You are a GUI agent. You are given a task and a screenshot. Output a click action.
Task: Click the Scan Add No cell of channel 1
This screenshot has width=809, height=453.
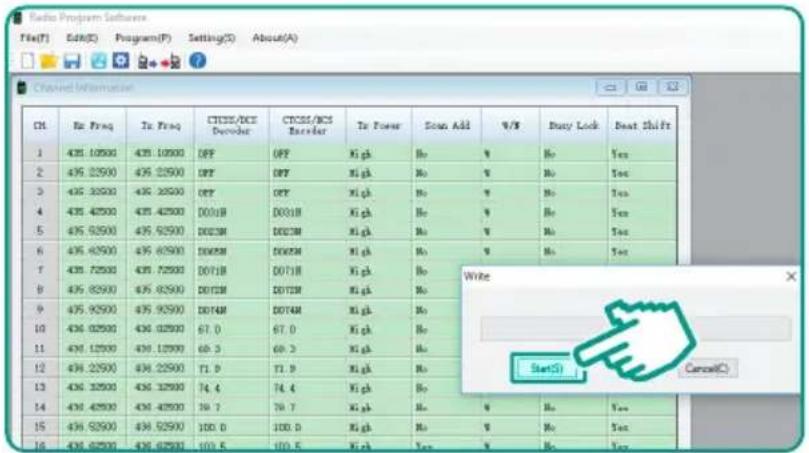coord(447,153)
